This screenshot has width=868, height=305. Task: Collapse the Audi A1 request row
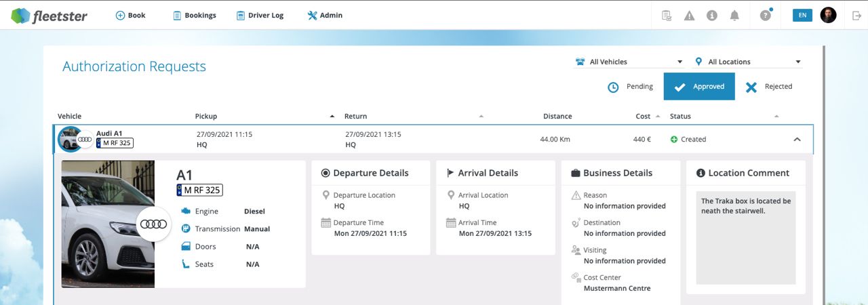tap(797, 139)
